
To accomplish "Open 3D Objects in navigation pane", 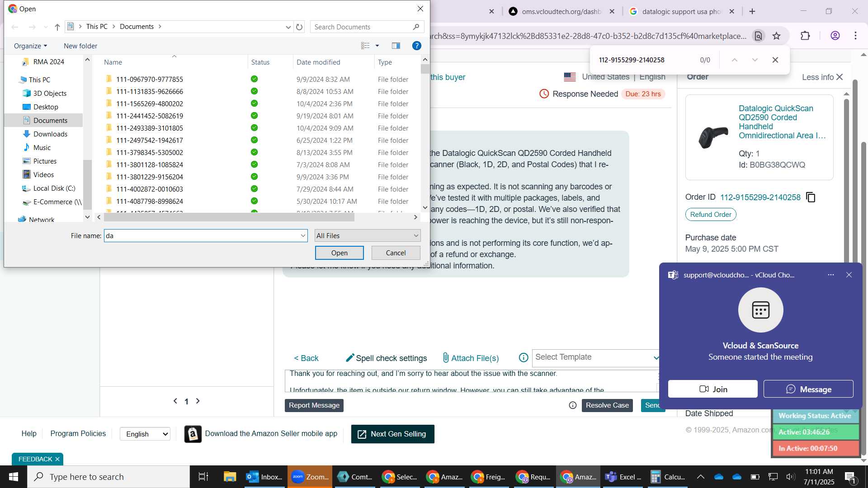I will (x=50, y=94).
